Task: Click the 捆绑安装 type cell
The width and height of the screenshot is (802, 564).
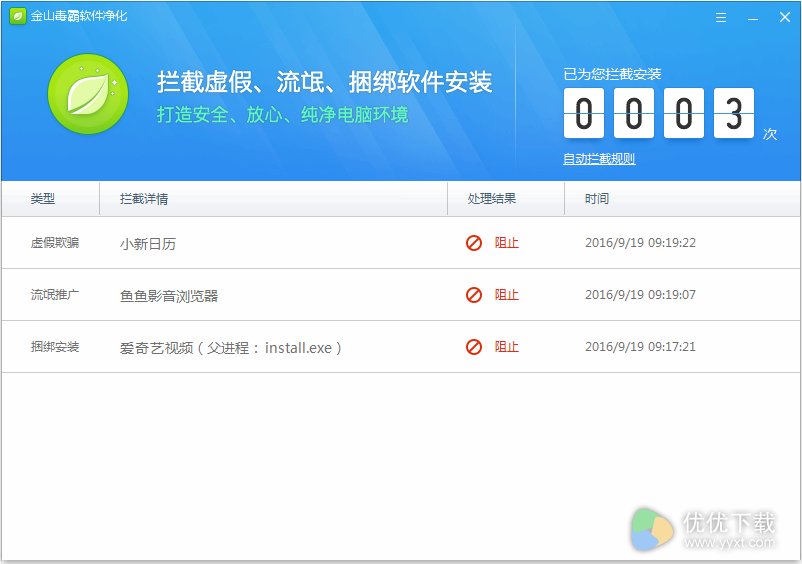Action: point(55,347)
